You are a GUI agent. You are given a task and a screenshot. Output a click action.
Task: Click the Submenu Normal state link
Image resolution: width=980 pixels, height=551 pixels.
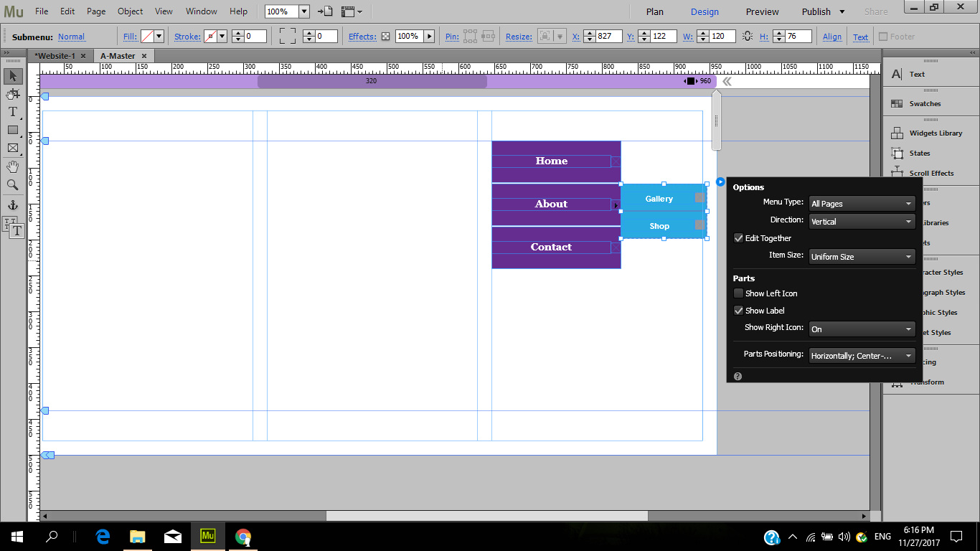(x=71, y=37)
